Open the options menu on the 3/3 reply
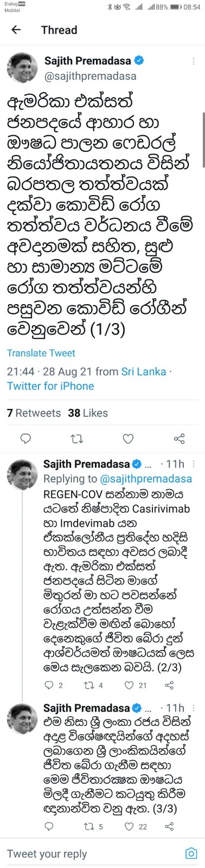This screenshot has height=868, width=205. pyautogui.click(x=194, y=708)
